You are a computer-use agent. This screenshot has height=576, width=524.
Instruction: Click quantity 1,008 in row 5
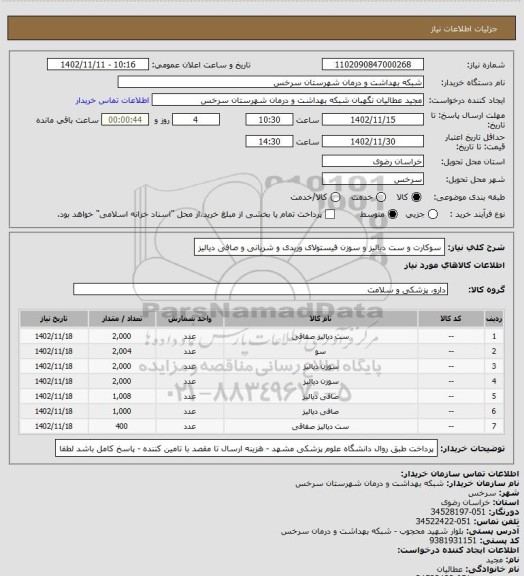coord(122,396)
